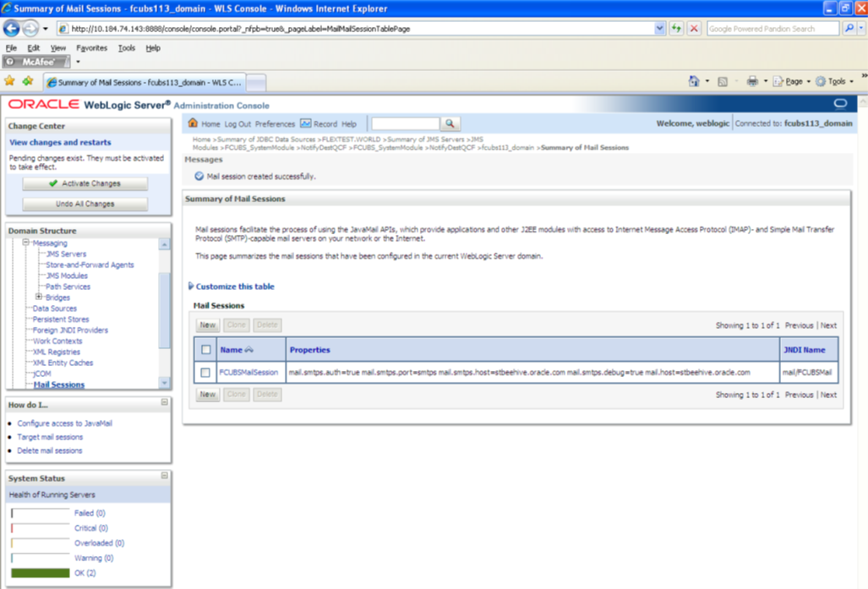Open a new blank browser tab

tap(256, 83)
